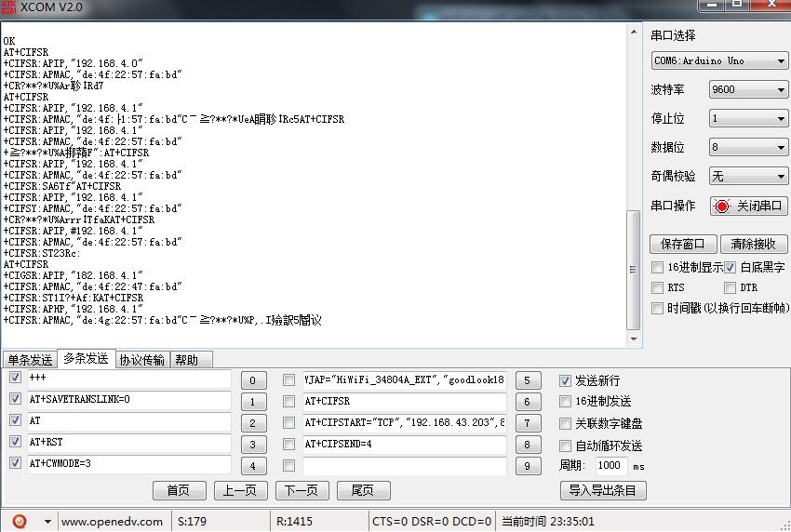791x532 pixels.
Task: Close the serial port with 关闭串口 button
Action: point(748,206)
